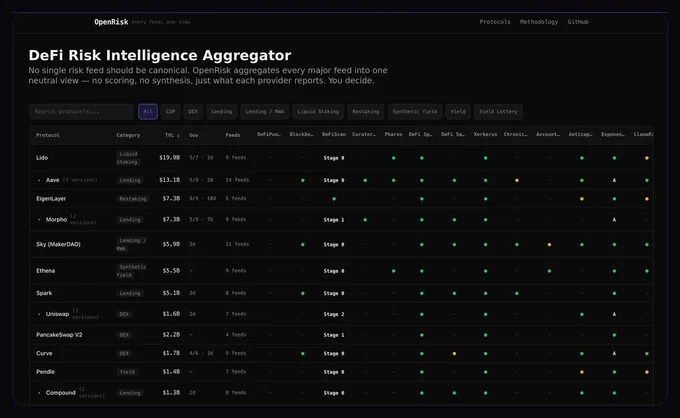Image resolution: width=680 pixels, height=418 pixels.
Task: Open the Sky (MakerDAO) protocol name
Action: (x=58, y=245)
